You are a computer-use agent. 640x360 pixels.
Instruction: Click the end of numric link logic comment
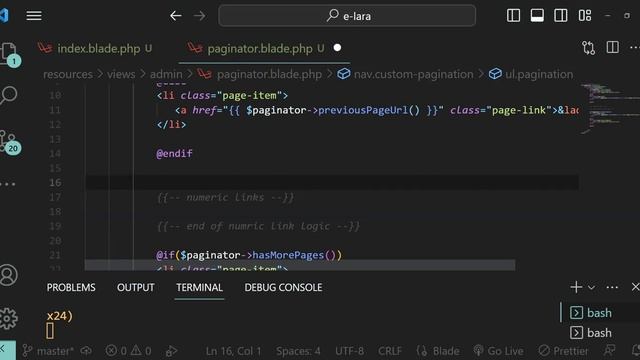(x=258, y=226)
